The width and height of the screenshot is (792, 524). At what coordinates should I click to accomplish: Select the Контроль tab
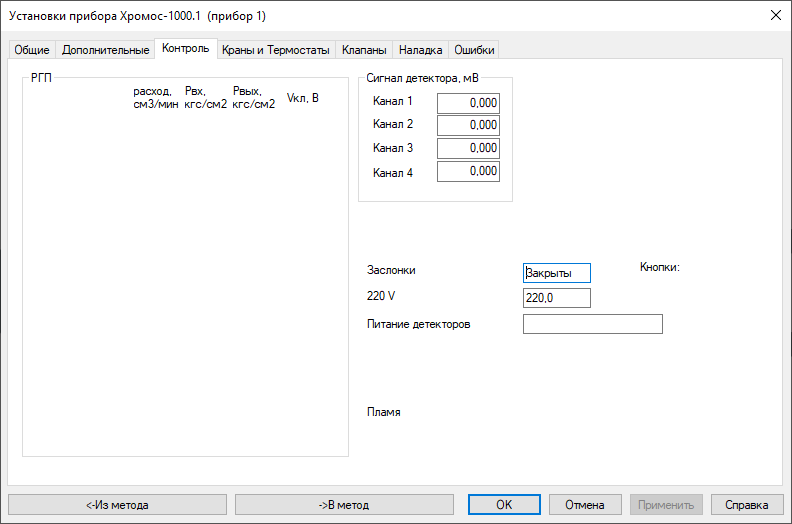click(185, 48)
